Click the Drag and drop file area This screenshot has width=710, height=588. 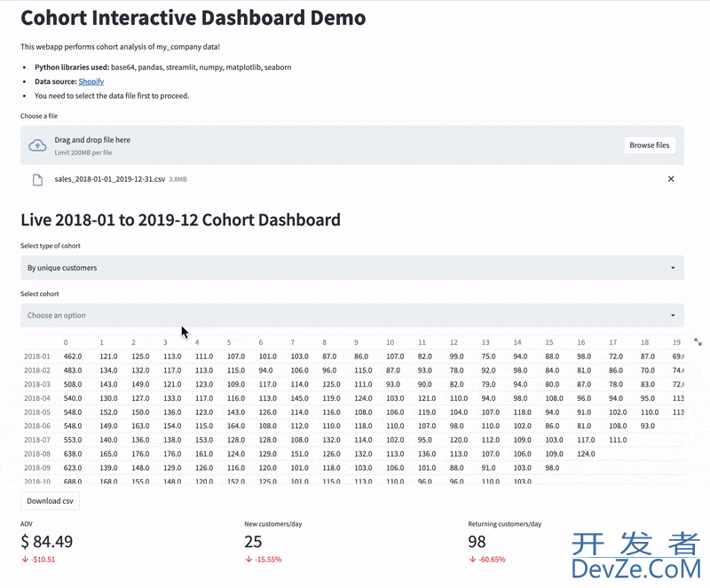351,145
